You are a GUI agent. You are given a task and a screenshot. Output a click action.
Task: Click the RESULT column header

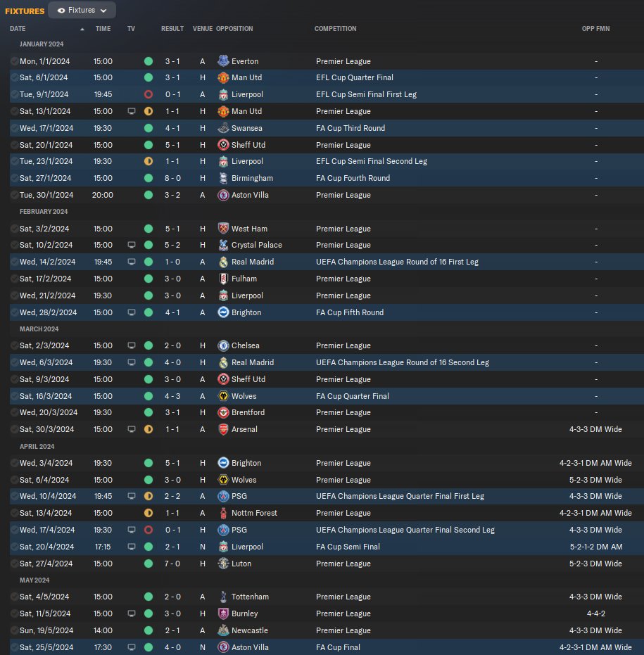(x=172, y=29)
